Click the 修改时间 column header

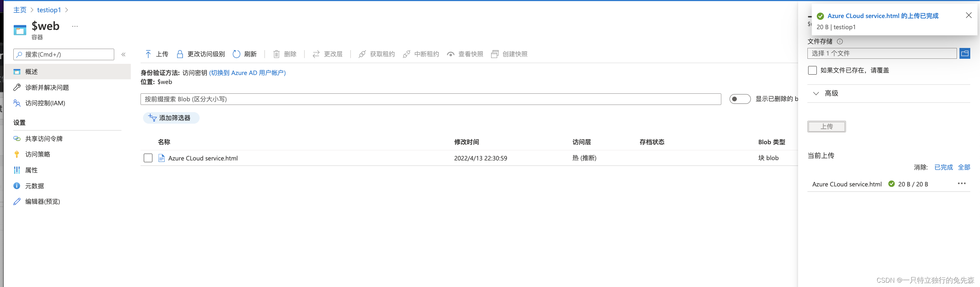tap(467, 142)
